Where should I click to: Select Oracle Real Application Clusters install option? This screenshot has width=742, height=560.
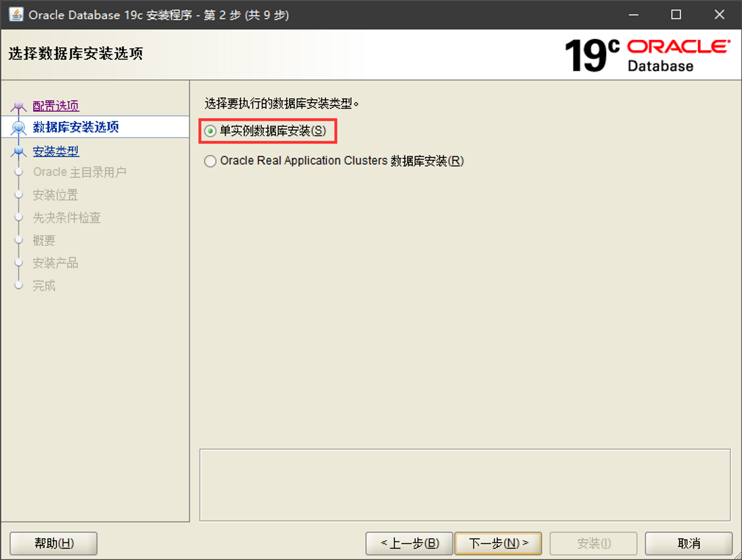coord(211,161)
